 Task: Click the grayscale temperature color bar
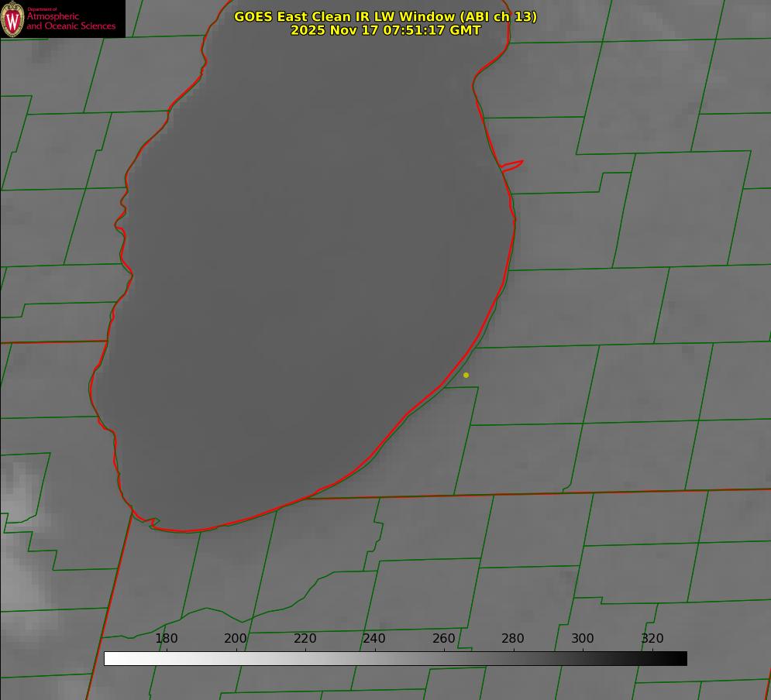395,658
